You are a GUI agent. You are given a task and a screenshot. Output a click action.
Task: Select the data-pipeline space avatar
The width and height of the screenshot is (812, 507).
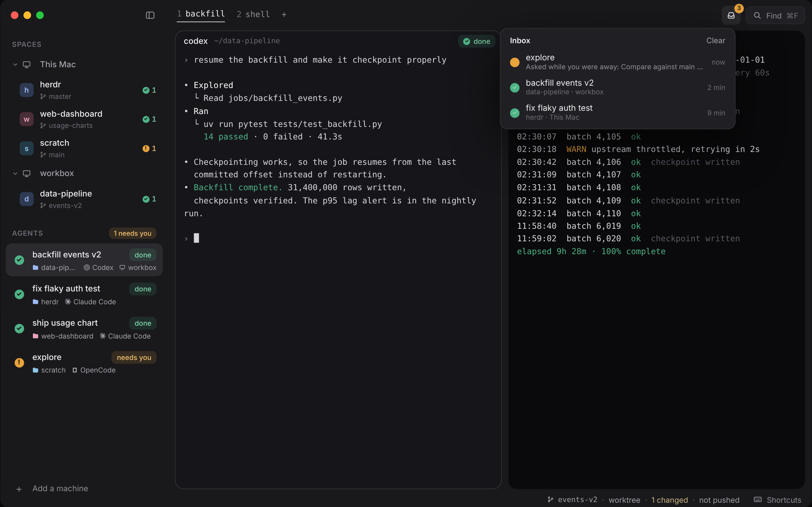point(26,199)
